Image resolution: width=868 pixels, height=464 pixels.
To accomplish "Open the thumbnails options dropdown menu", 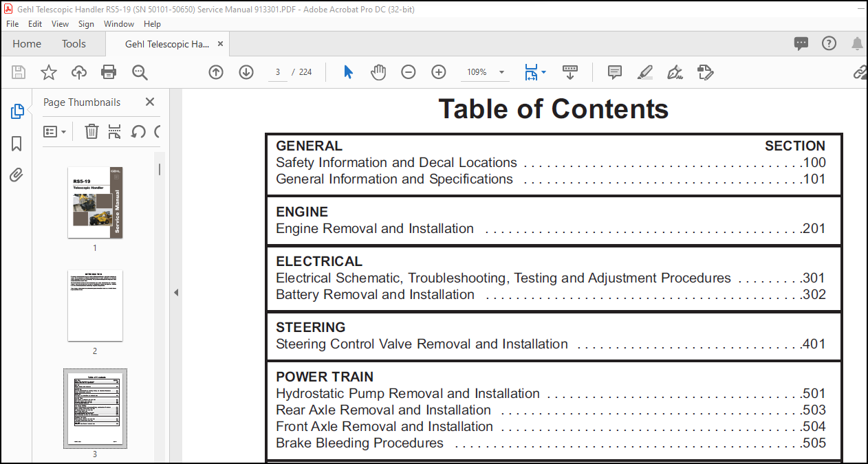I will point(55,131).
